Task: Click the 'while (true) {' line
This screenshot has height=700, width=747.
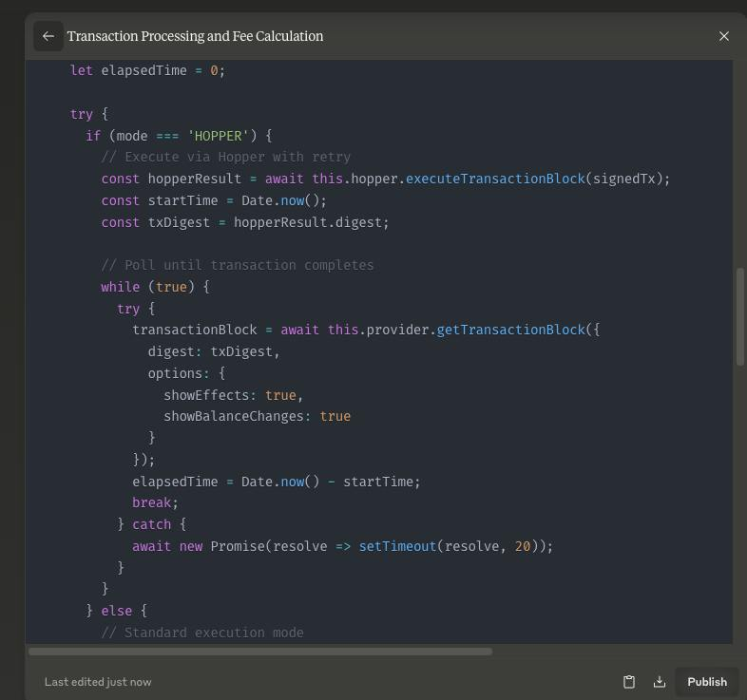Action: tap(155, 287)
